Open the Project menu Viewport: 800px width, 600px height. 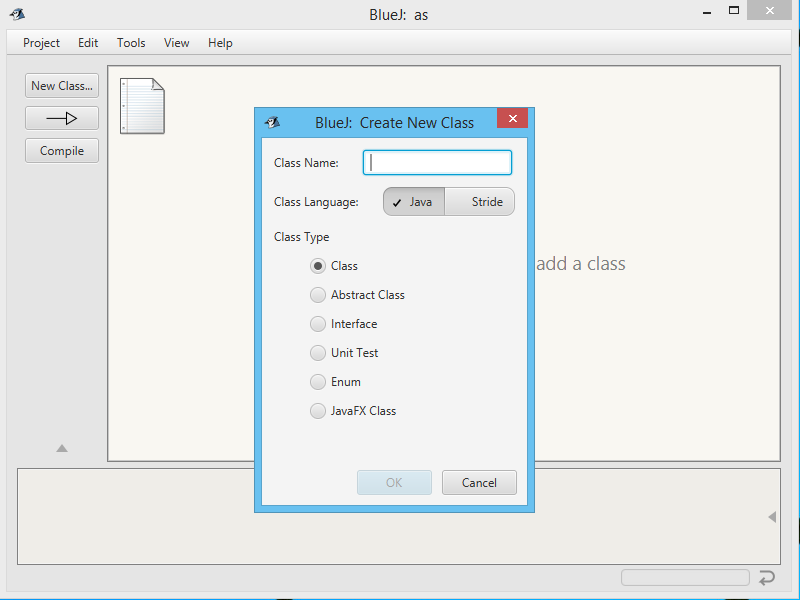tap(42, 43)
